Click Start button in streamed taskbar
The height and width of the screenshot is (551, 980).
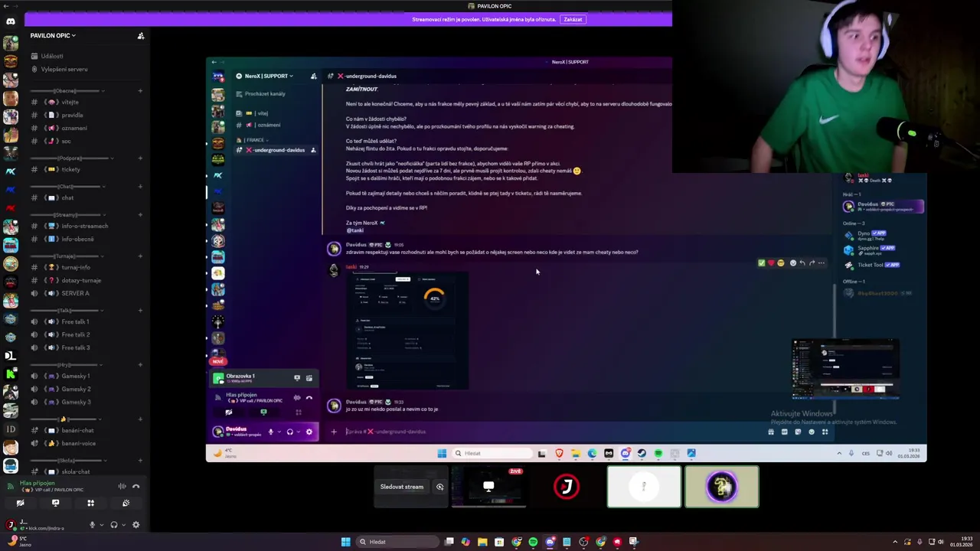pos(442,453)
